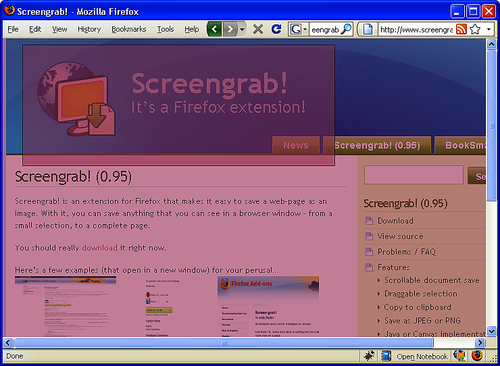Open the Features sidebar link
This screenshot has height=366, width=500.
pos(393,267)
